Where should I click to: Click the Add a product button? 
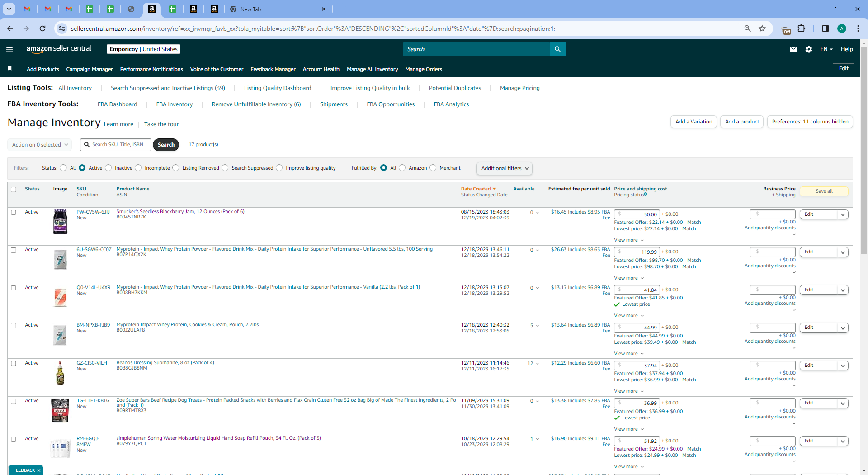coord(742,122)
